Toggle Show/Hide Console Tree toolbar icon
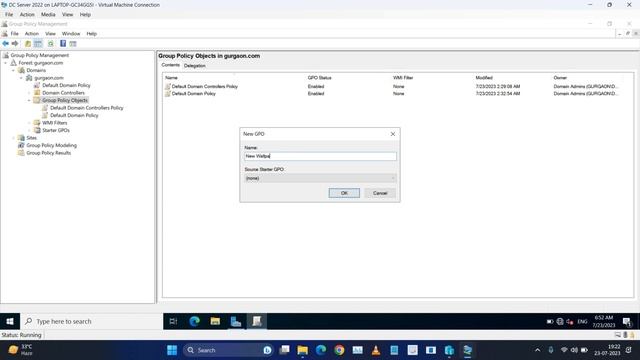 point(38,44)
